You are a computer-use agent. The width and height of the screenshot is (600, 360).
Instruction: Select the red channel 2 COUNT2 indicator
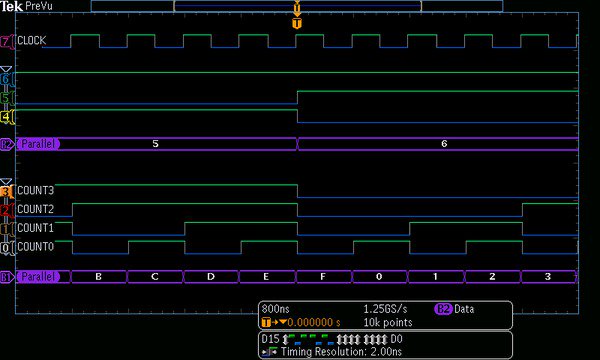click(6, 210)
